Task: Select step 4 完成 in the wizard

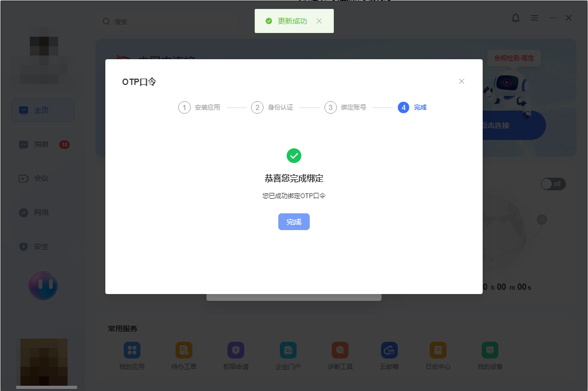Action: pyautogui.click(x=412, y=107)
